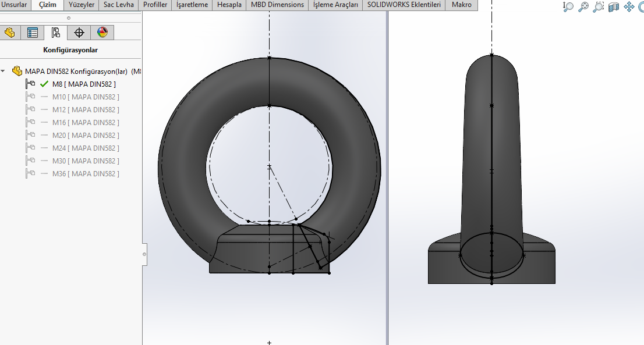Select the M16 [ MAPA DIN582 ] configuration
This screenshot has width=644, height=345.
click(86, 122)
